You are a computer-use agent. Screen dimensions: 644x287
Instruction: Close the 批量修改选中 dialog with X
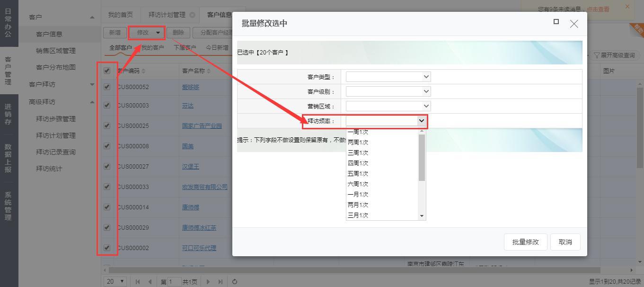[x=574, y=24]
